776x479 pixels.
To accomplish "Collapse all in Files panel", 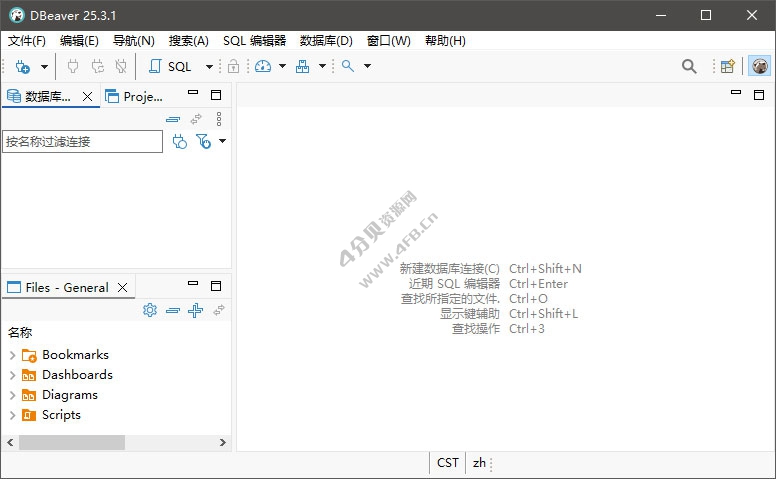I will point(173,311).
